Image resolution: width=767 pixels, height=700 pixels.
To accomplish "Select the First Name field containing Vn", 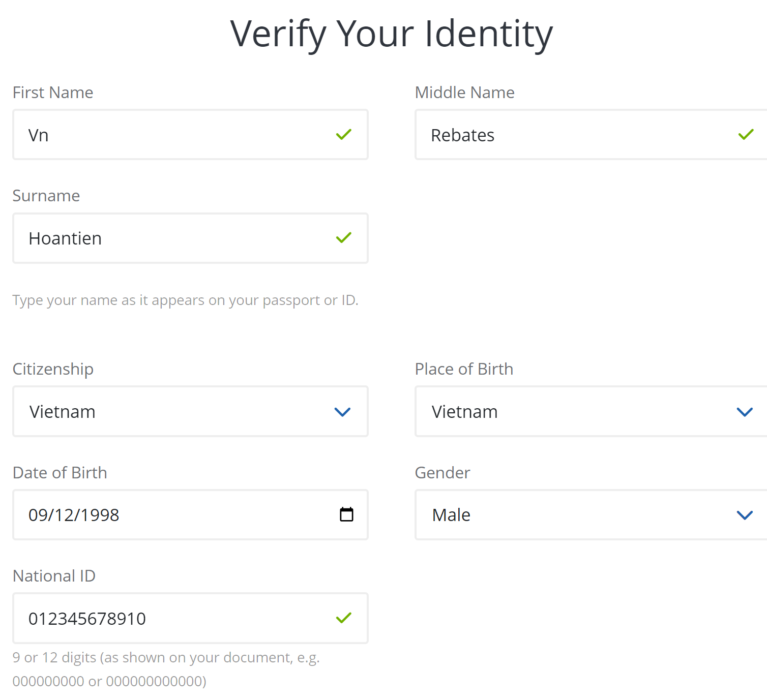I will [190, 135].
